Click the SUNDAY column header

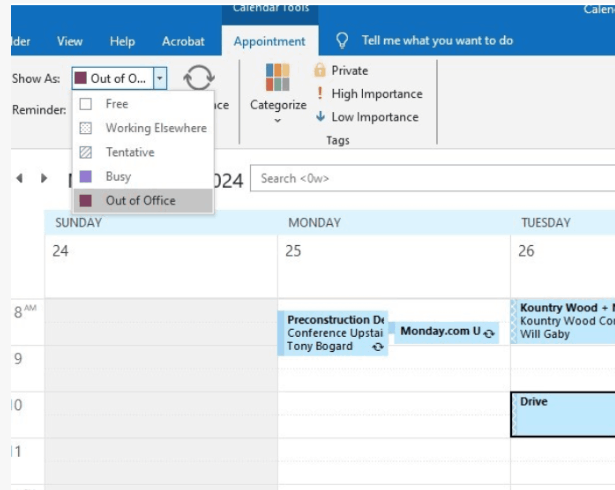tap(78, 223)
